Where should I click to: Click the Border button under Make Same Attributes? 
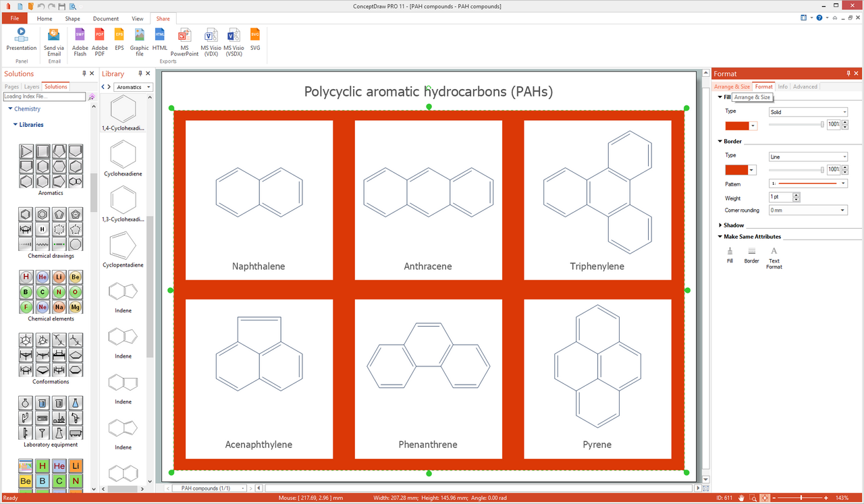pos(751,255)
